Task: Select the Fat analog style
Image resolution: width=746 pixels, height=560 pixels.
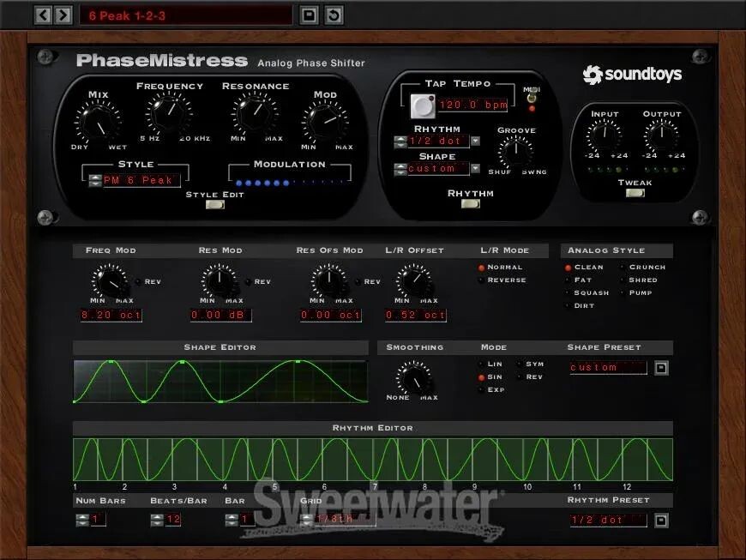Action: pos(568,280)
